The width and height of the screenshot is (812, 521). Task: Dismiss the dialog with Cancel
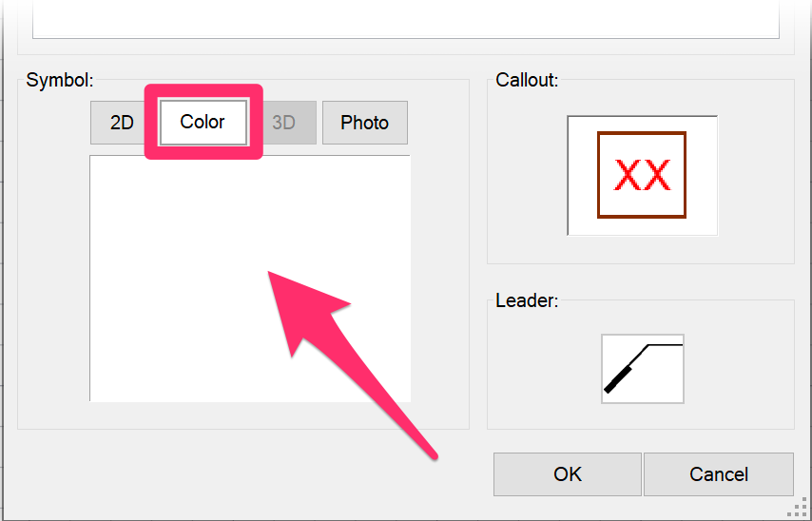coord(718,474)
